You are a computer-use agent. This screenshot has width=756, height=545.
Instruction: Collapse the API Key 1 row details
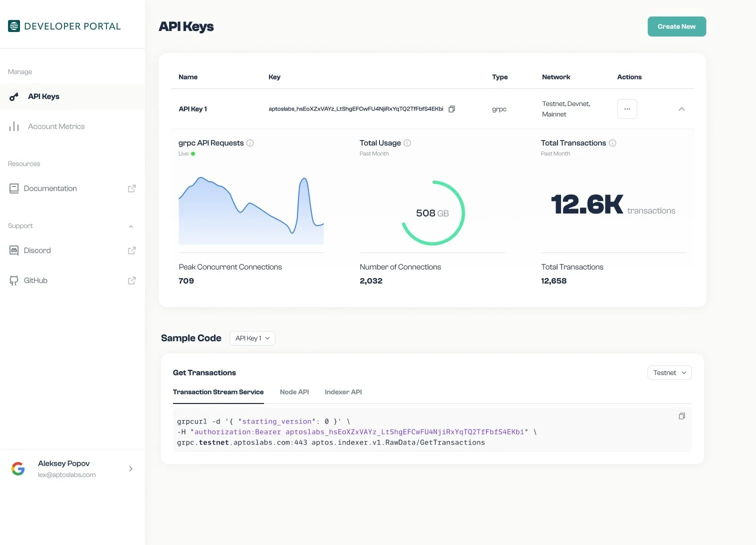(681, 109)
